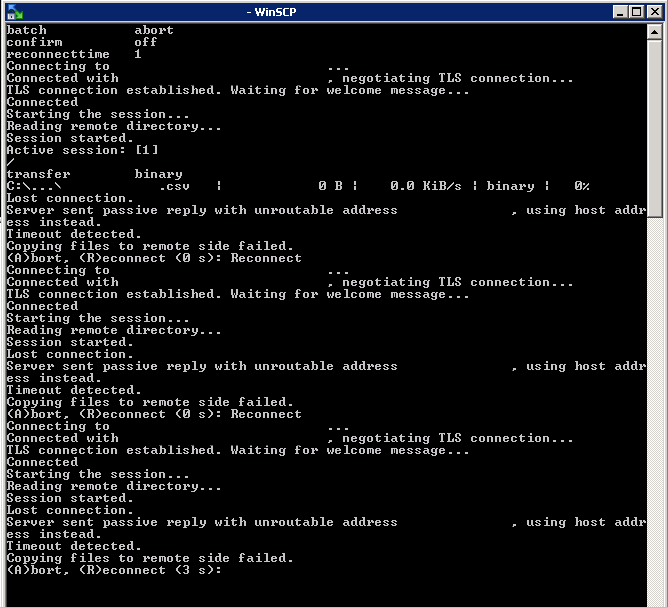Click the "Active session: [1]" line
Image resolution: width=668 pixels, height=608 pixels.
pyautogui.click(x=82, y=150)
